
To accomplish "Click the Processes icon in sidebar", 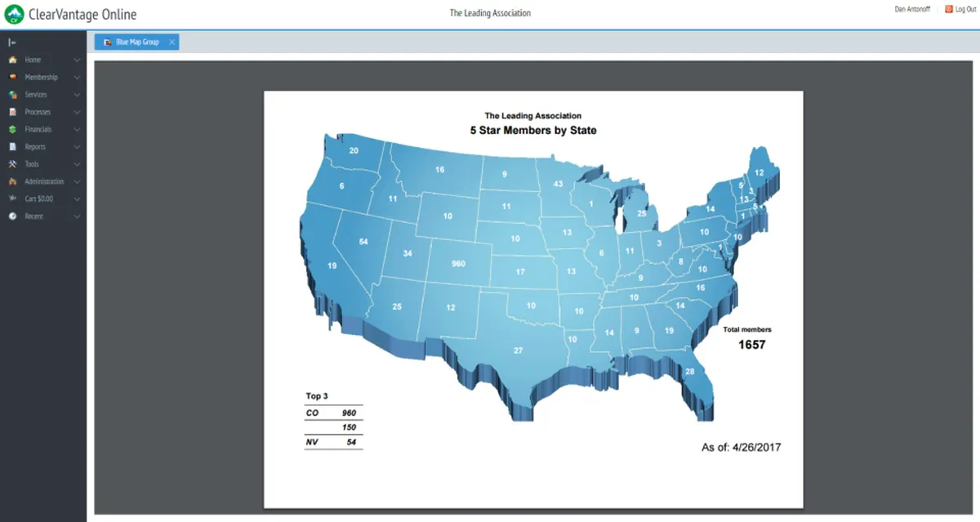I will click(12, 112).
